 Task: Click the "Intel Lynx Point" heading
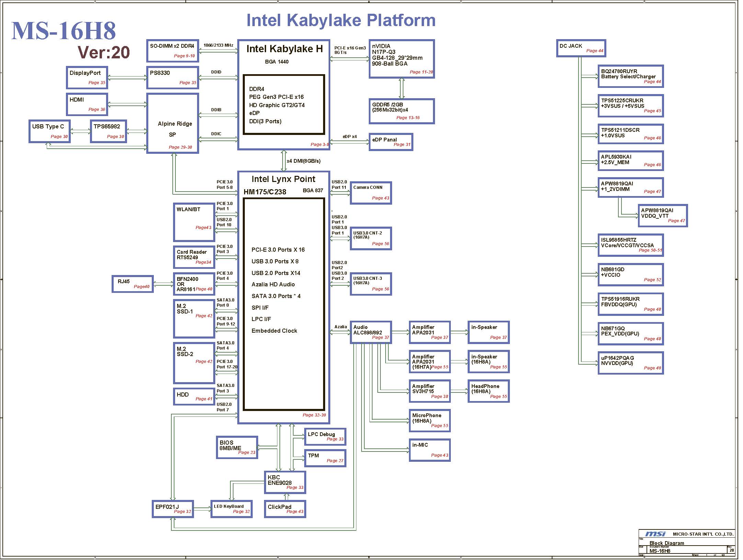click(283, 179)
